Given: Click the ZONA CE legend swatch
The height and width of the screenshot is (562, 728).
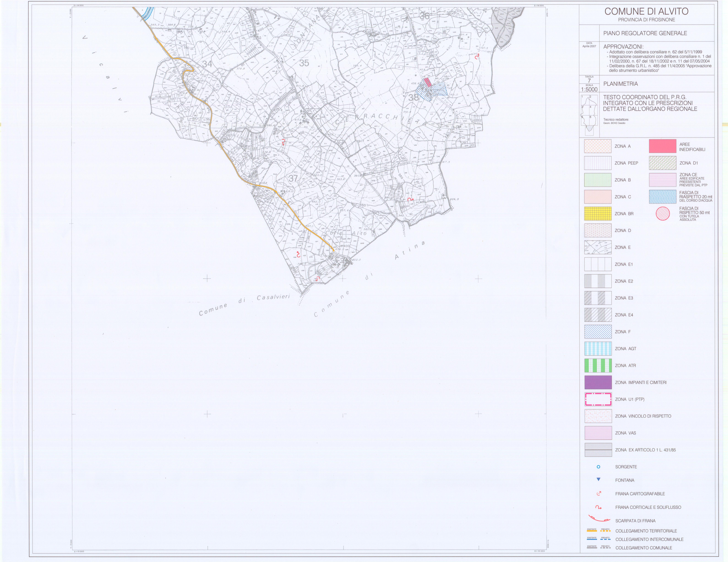Looking at the screenshot, I should (663, 180).
